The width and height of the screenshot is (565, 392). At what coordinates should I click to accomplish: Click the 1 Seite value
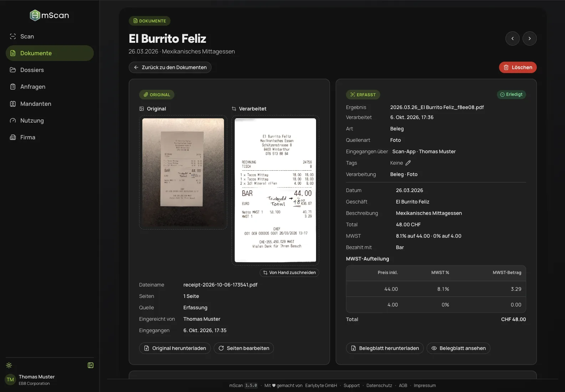pyautogui.click(x=191, y=296)
